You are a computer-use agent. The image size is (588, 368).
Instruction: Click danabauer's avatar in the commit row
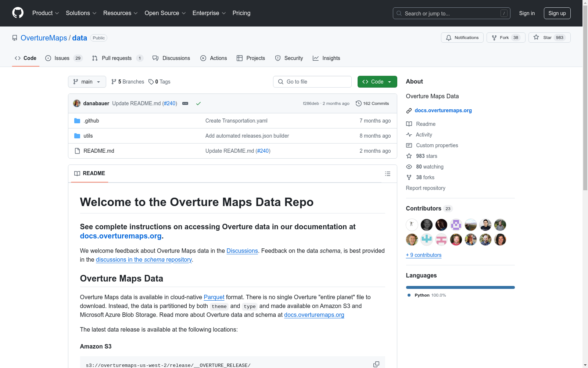[x=77, y=103]
